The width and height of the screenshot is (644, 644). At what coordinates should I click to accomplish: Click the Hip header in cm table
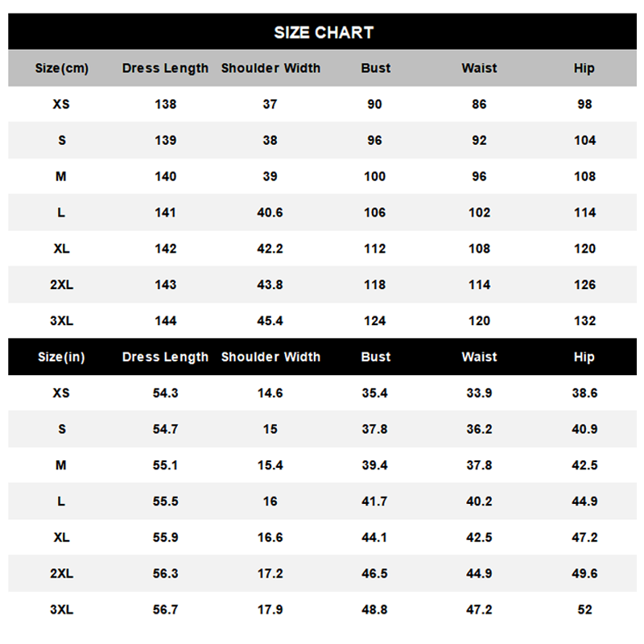click(584, 68)
